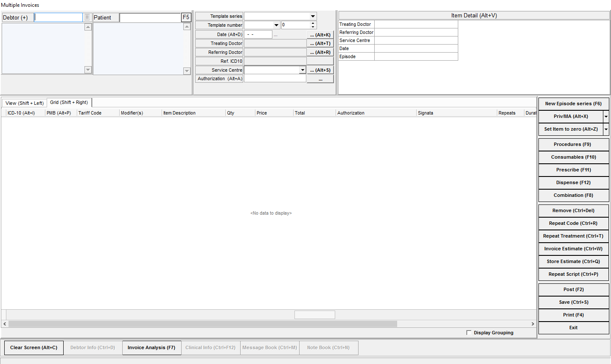
Task: Open the Set Item to zero dropdown arrow
Action: pyautogui.click(x=606, y=129)
